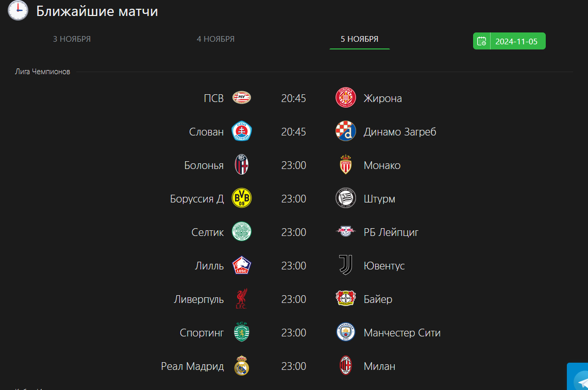The image size is (588, 390).
Task: Open the date picker showing 2024-11-05
Action: tap(516, 41)
